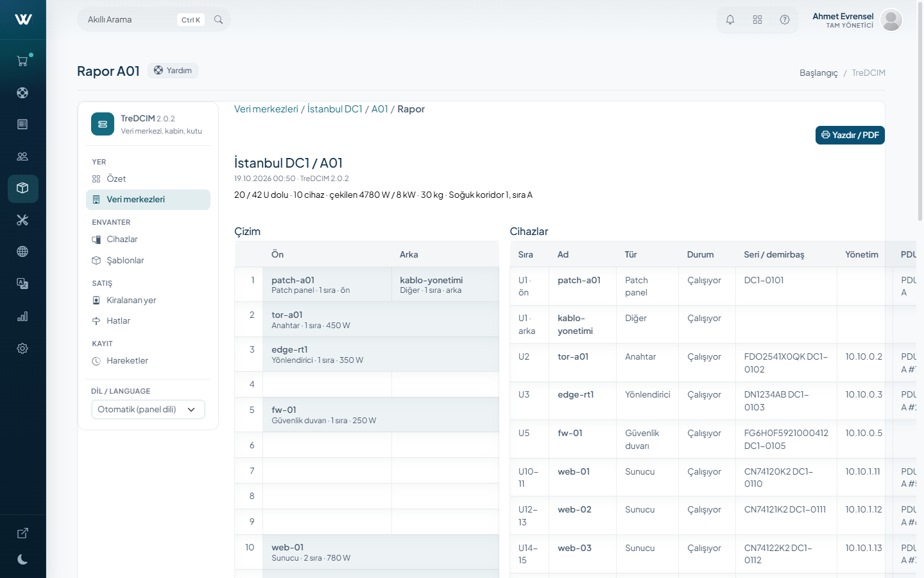924x578 pixels.
Task: Open the shopping cart icon in sidebar
Action: [22, 61]
